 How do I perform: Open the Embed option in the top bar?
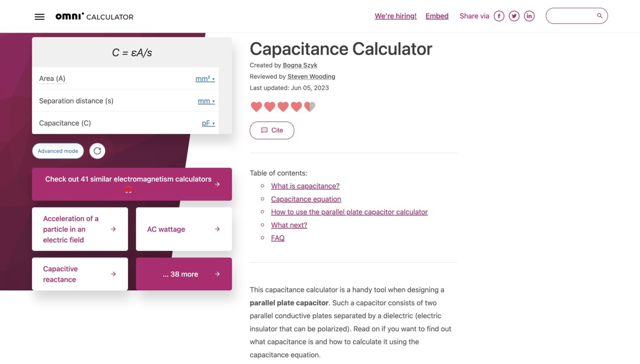pyautogui.click(x=437, y=16)
